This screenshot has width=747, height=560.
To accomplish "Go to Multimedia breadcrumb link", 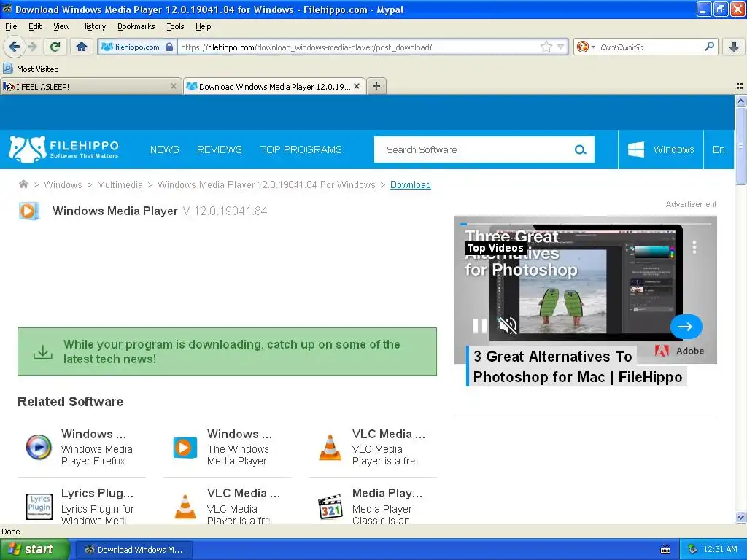I will (x=120, y=184).
